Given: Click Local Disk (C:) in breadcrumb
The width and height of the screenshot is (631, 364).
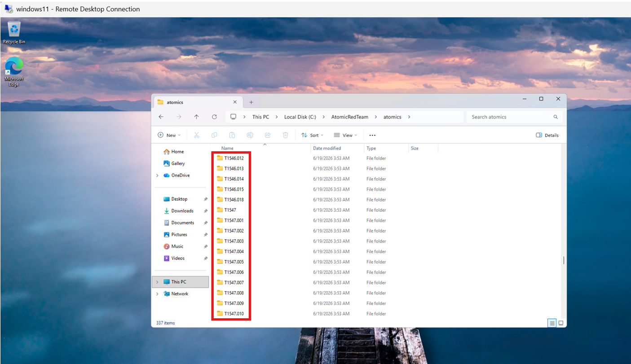Looking at the screenshot, I should [300, 117].
